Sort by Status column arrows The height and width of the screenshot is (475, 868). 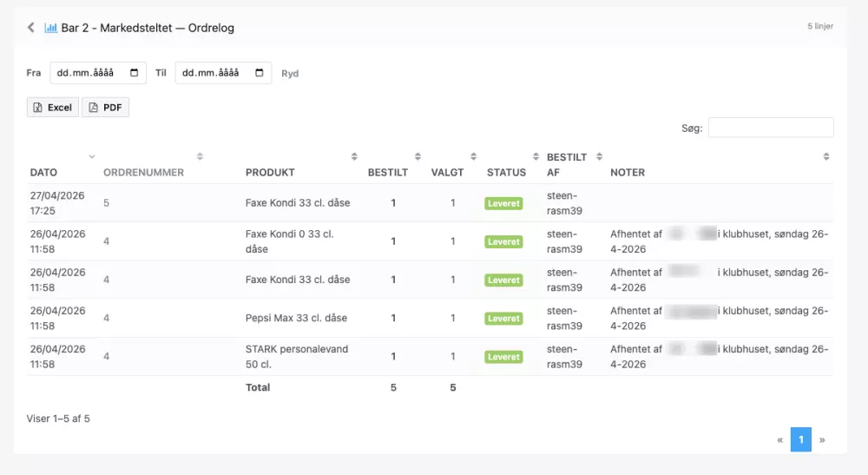click(536, 156)
